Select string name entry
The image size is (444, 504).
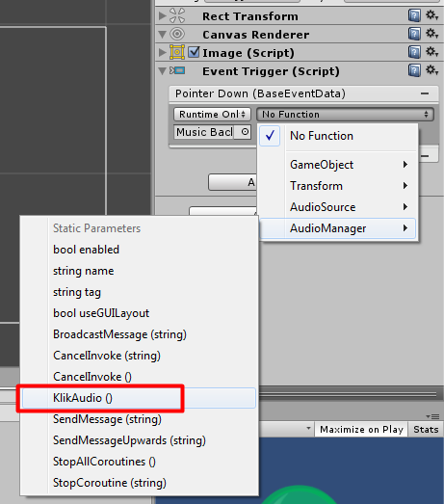click(139, 271)
